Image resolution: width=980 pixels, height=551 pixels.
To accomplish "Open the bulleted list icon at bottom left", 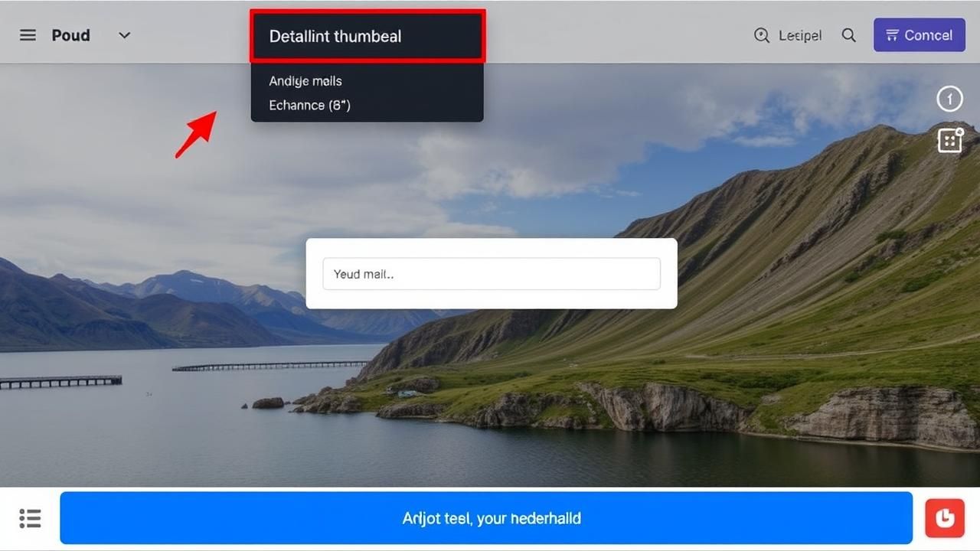I will click(30, 518).
